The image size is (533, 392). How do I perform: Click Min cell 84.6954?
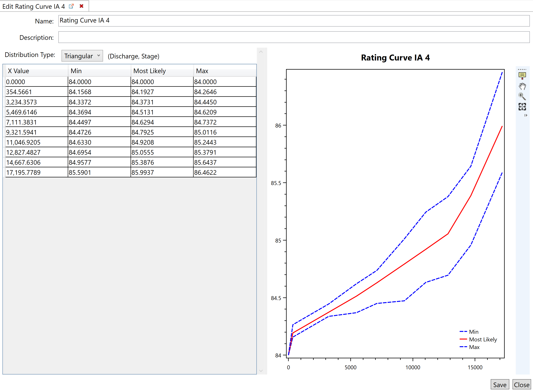[99, 152]
